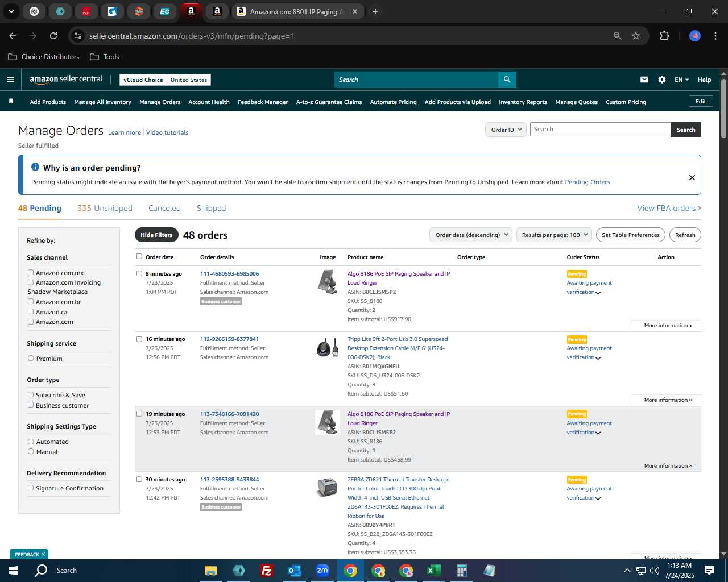
Task: Open the Inventory Reports menu item
Action: (x=523, y=102)
